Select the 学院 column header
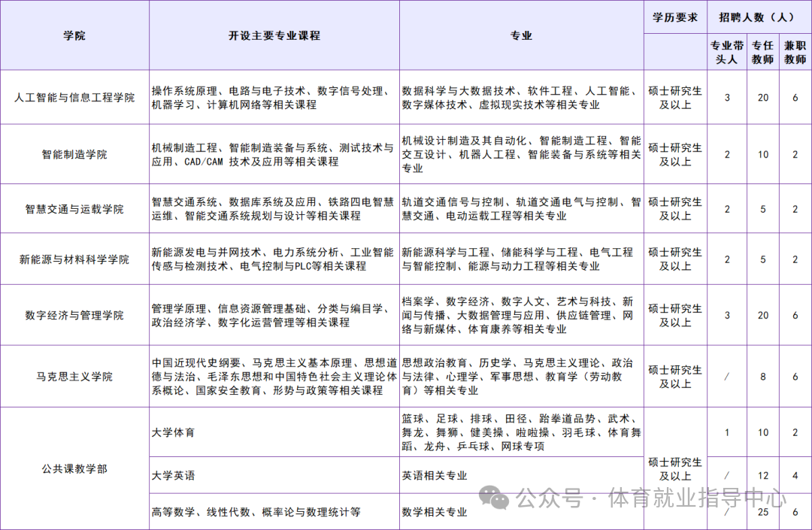The image size is (812, 530). (73, 35)
